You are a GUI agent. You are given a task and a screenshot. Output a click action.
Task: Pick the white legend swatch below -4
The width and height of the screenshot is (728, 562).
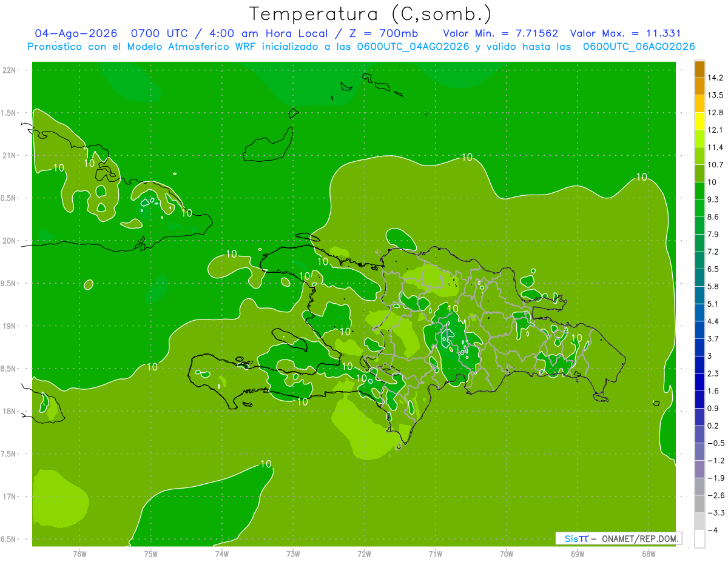699,539
